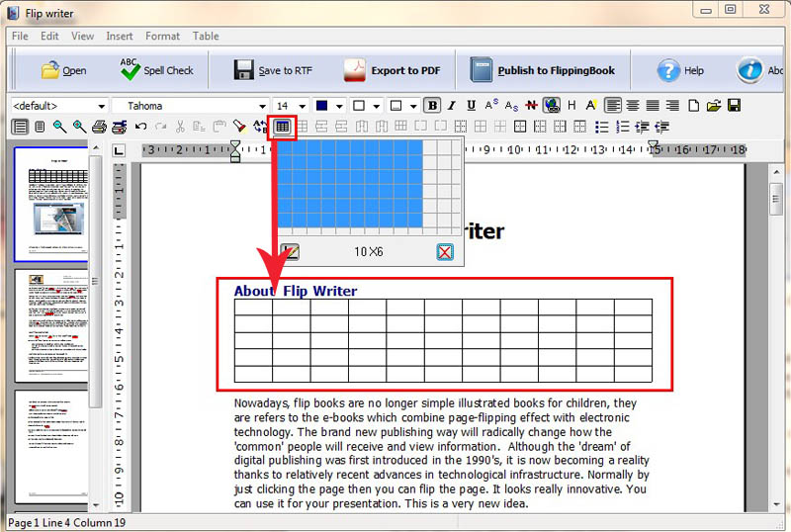Screen dimensions: 791x532
Task: Select the third page thumbnail
Action: (x=51, y=446)
